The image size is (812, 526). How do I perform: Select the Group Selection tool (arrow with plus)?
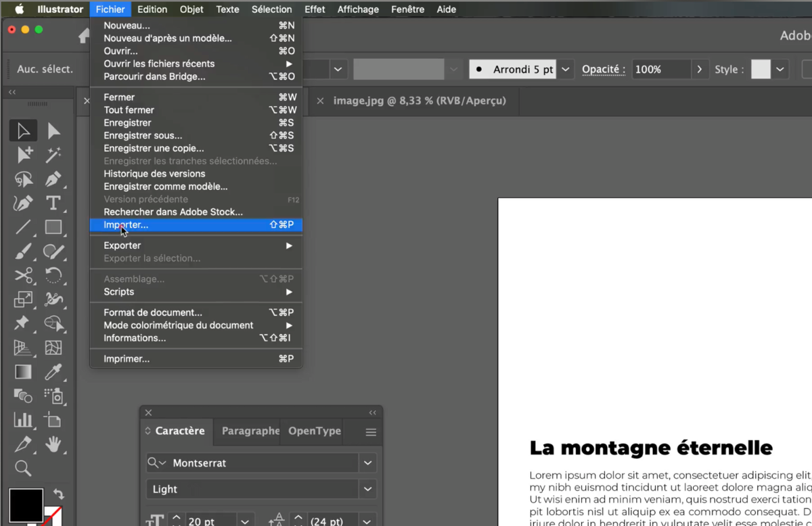point(24,155)
